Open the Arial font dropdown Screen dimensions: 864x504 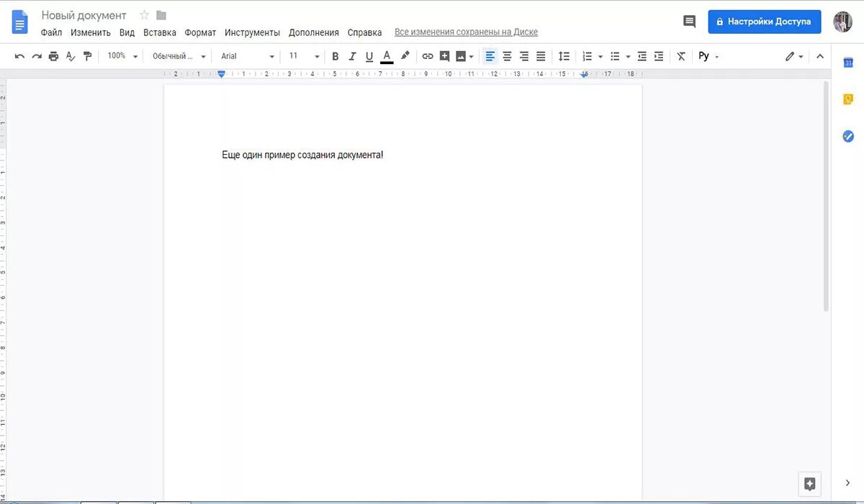[x=248, y=56]
